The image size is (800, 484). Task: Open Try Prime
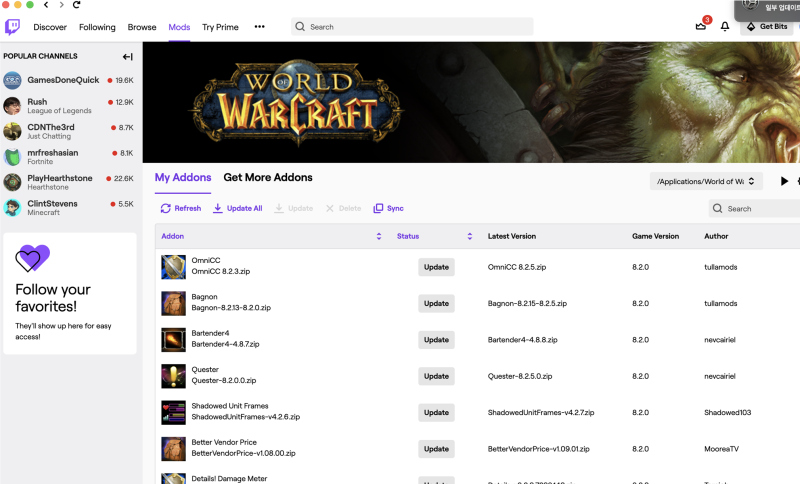(220, 27)
